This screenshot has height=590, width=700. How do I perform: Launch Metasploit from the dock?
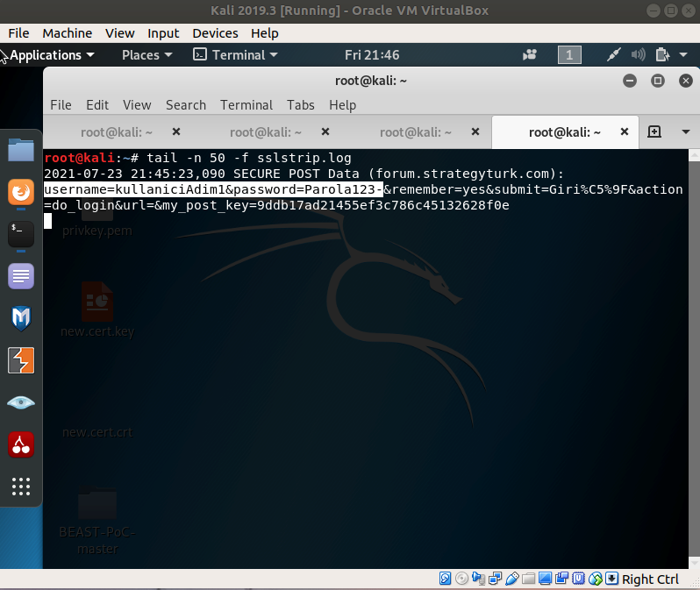coord(20,318)
